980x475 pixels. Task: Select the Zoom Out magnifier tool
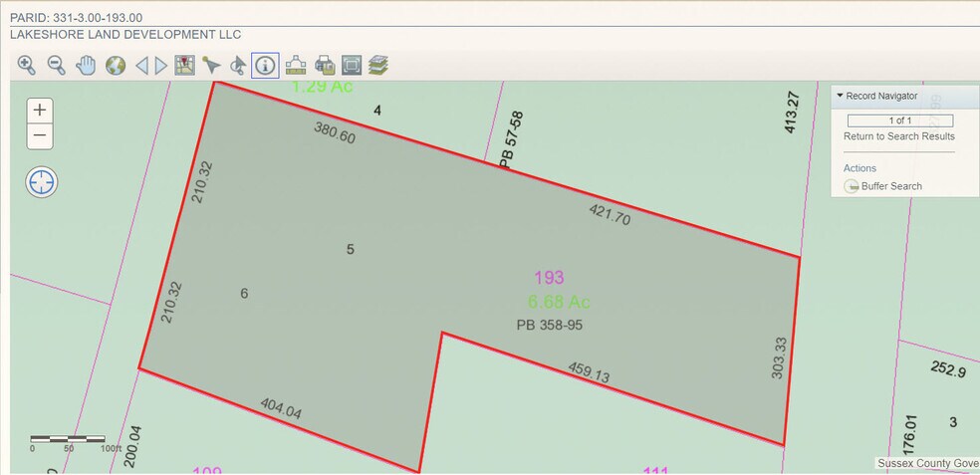click(x=57, y=66)
